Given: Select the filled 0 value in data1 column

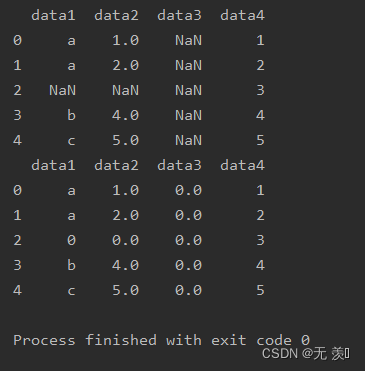Looking at the screenshot, I should point(71,240).
